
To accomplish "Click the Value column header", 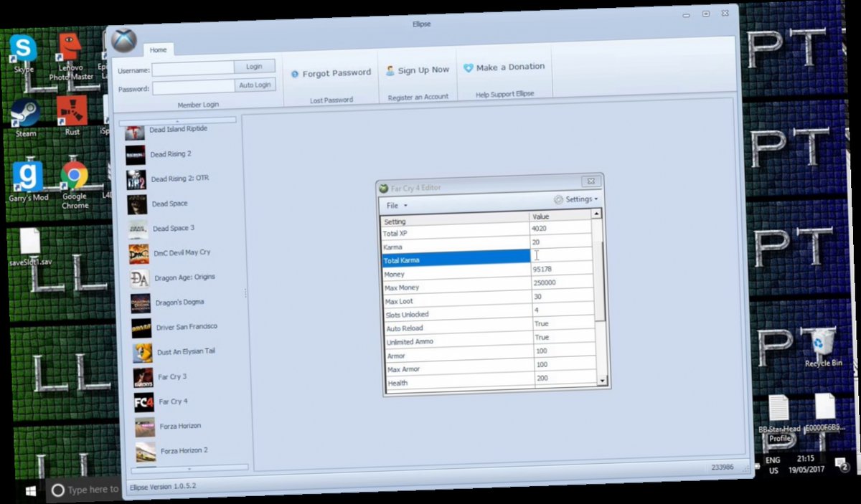I will 560,216.
